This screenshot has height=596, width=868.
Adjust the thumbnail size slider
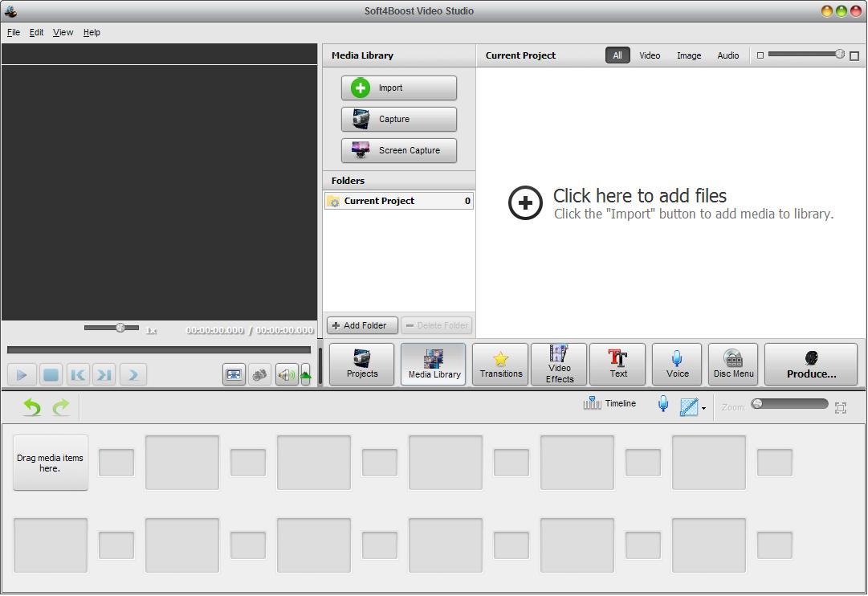click(x=806, y=54)
